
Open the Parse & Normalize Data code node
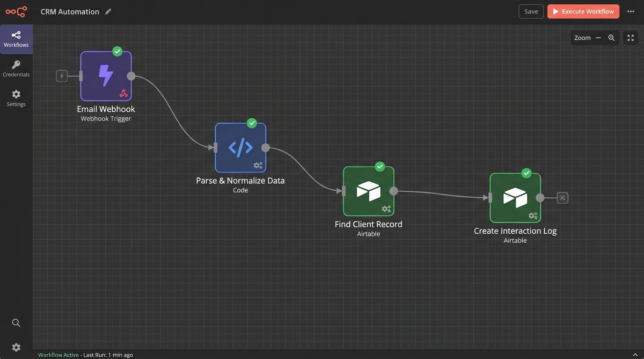click(240, 147)
